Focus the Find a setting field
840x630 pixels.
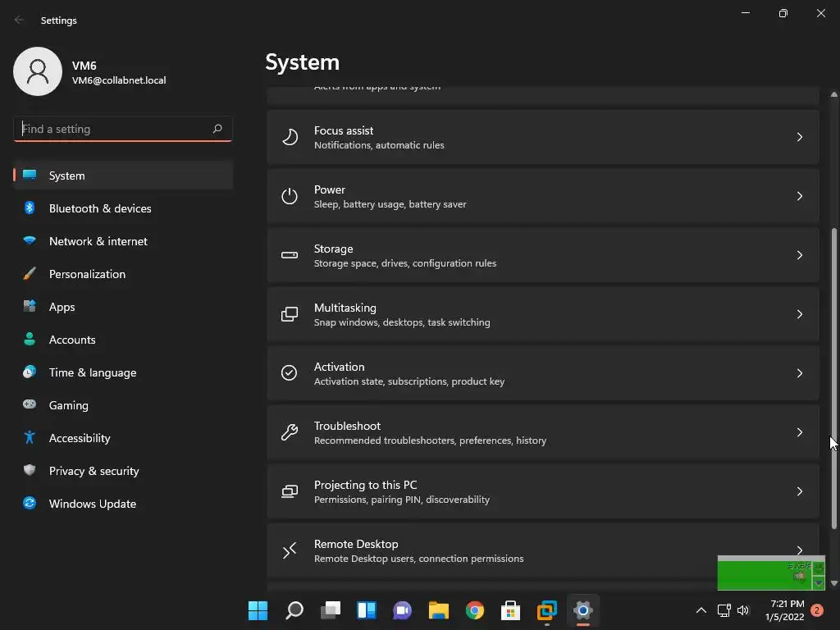pyautogui.click(x=123, y=129)
